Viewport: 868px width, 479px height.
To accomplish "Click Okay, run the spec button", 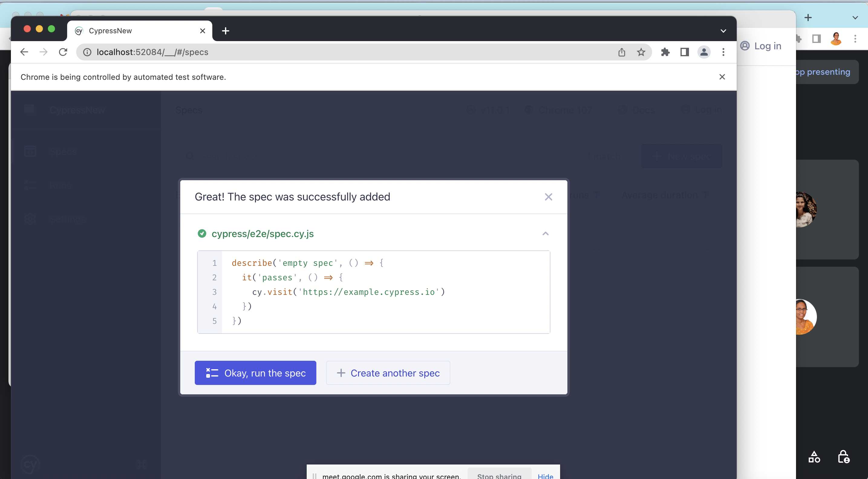I will (x=256, y=373).
